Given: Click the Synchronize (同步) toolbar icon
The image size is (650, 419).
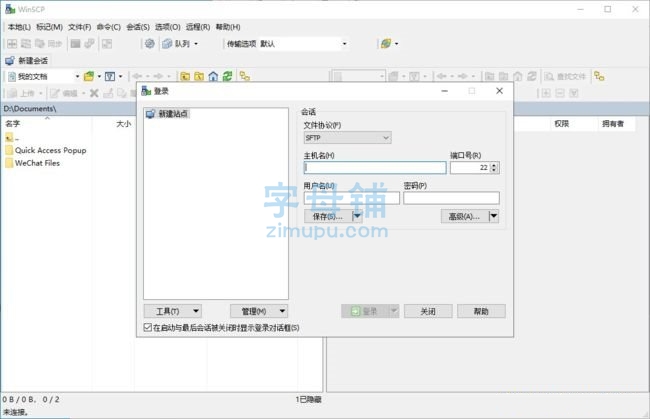Looking at the screenshot, I should tap(40, 44).
